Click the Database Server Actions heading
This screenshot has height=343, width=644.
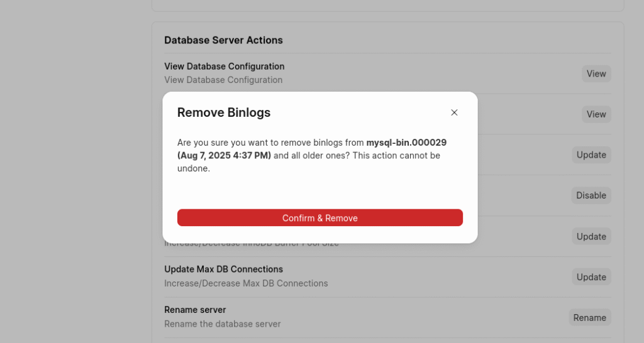pos(223,40)
